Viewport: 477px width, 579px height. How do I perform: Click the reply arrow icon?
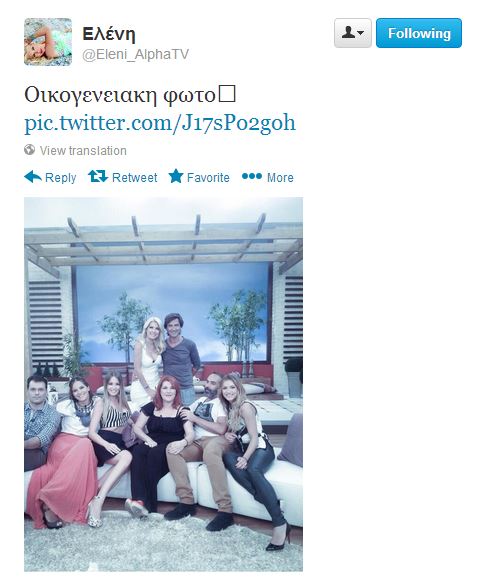[33, 177]
